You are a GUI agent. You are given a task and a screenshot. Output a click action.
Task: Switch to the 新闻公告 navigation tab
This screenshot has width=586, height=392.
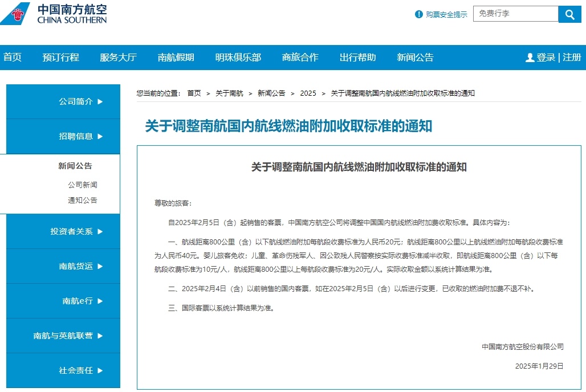point(414,57)
